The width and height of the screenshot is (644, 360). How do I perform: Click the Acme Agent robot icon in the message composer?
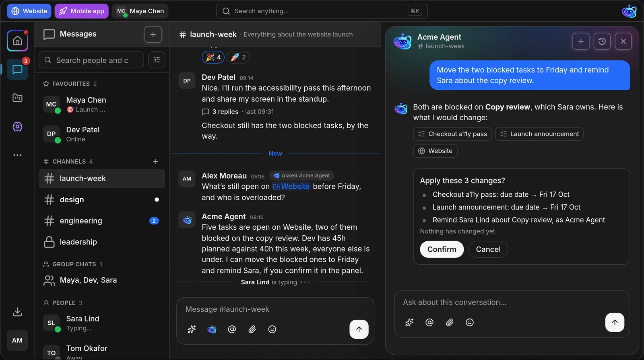(212, 329)
